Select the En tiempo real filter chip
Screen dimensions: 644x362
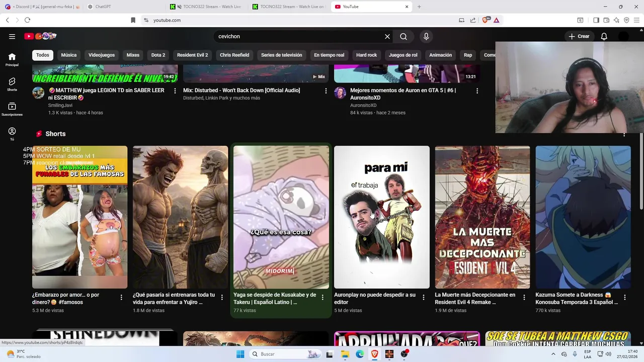tap(329, 55)
